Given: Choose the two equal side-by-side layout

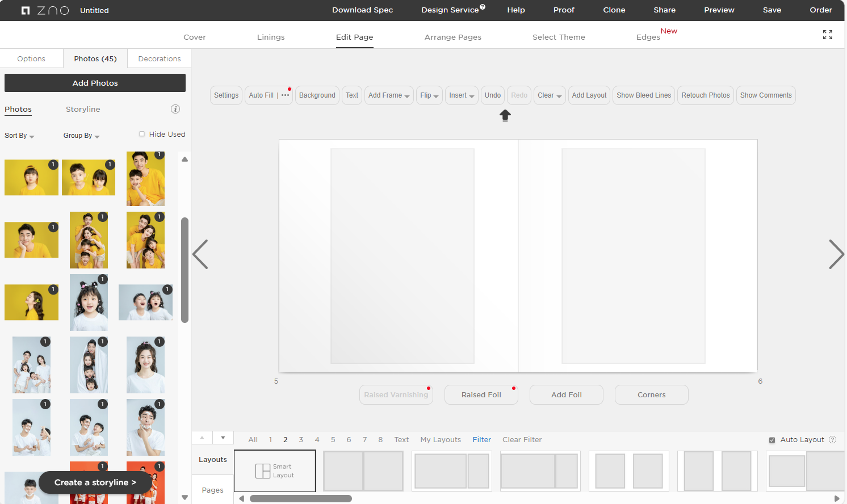Looking at the screenshot, I should tap(363, 471).
